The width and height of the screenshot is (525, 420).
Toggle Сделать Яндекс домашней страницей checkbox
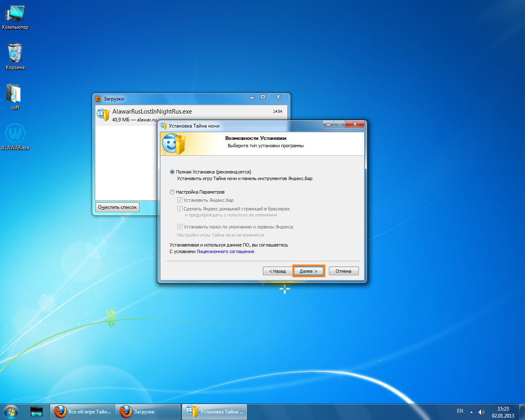coord(180,209)
